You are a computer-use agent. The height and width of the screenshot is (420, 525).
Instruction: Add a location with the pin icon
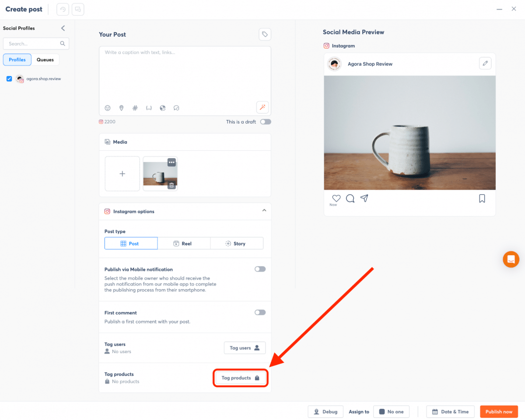pyautogui.click(x=121, y=108)
